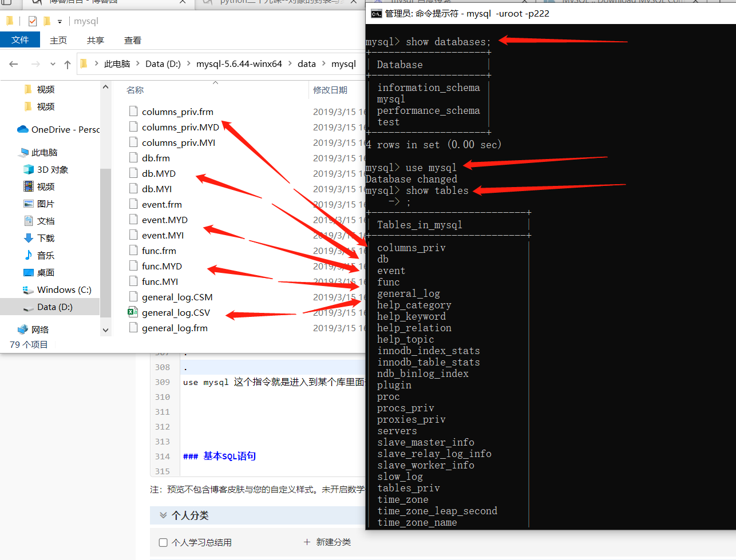Click the 音乐 music note icon
Screen dimensions: 736x560
[29, 255]
